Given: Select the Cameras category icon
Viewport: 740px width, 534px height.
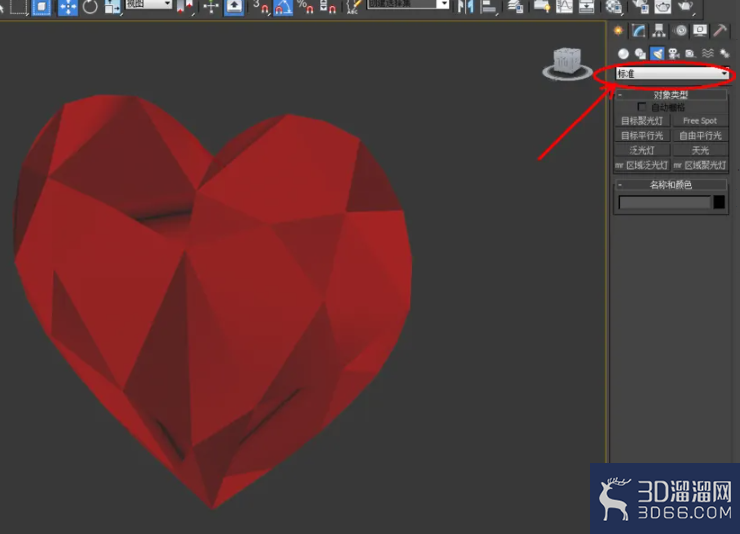Looking at the screenshot, I should pos(673,53).
